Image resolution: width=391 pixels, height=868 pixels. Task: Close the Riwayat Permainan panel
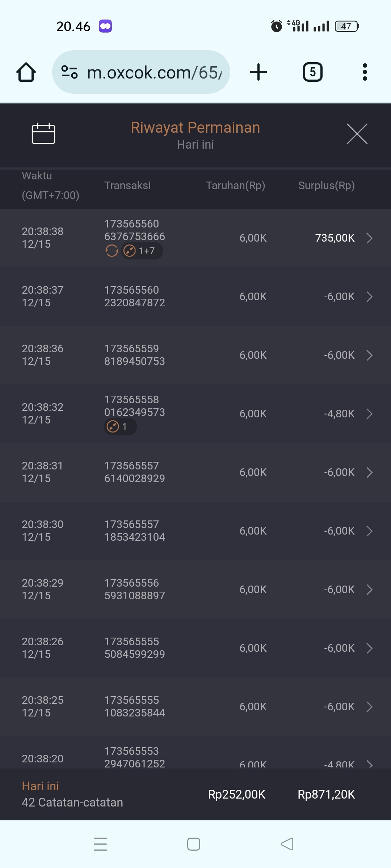click(x=357, y=134)
